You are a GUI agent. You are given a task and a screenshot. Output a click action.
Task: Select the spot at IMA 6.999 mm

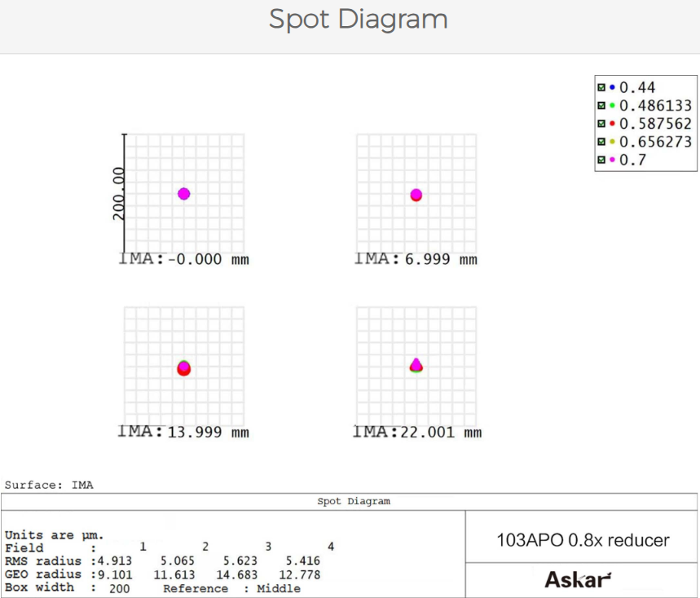click(416, 195)
